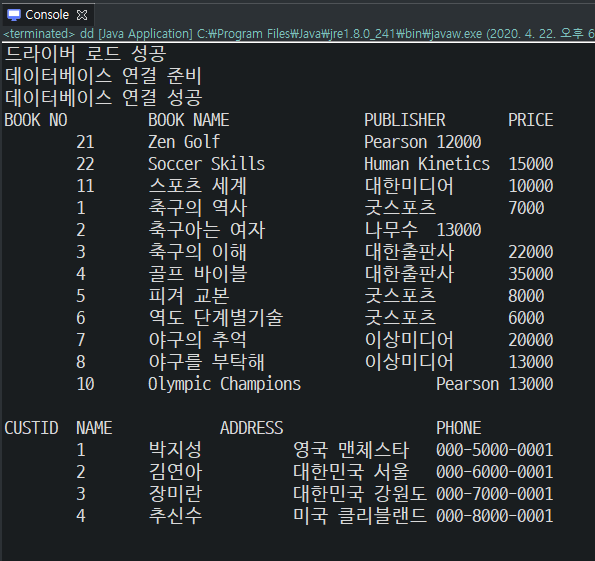Click the book name '골프 바이블'

(x=198, y=274)
